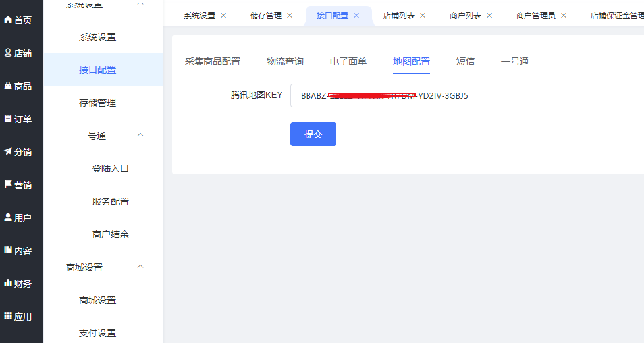Screen dimensions: 644x343
Task: Open 服务配置 submenu item
Action: 111,201
